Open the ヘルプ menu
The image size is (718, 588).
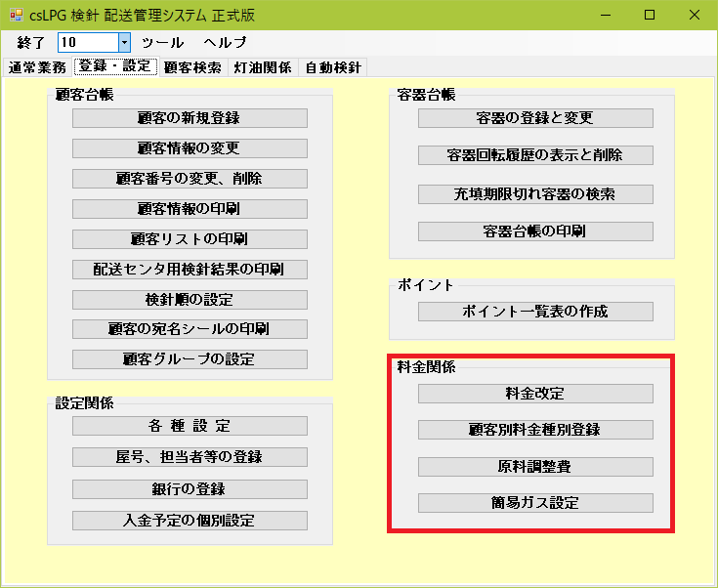[225, 43]
